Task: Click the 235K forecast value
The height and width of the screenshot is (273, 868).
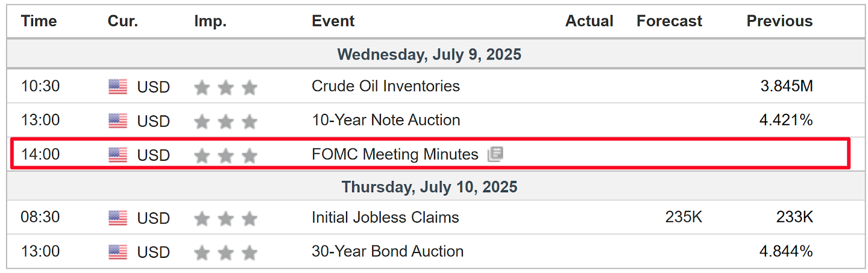Action: click(x=684, y=217)
